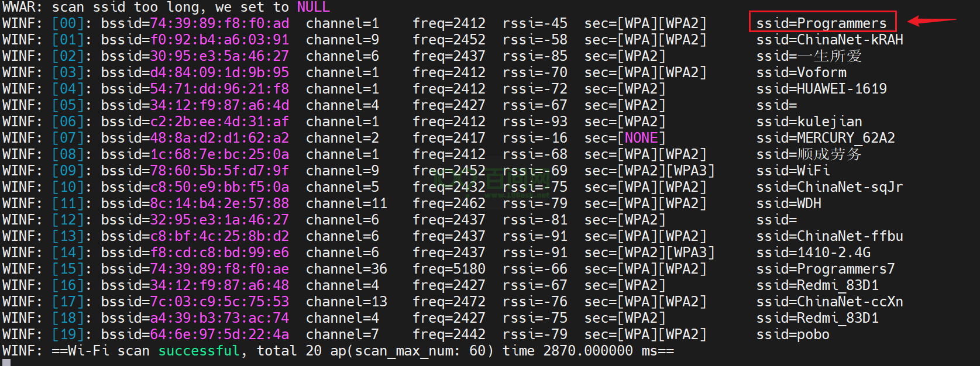Click bssid=74:39:89:f8:f0:ad in row 00
The image size is (980, 366).
(195, 23)
